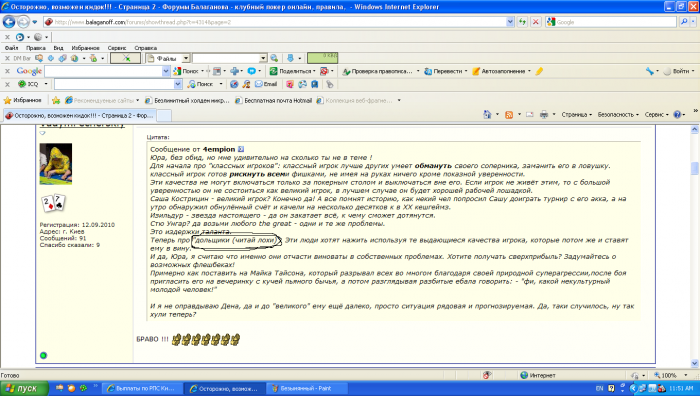Screen dimensions: 700x396
Task: Click the page vertical scrollbar thumb
Action: pyautogui.click(x=694, y=168)
